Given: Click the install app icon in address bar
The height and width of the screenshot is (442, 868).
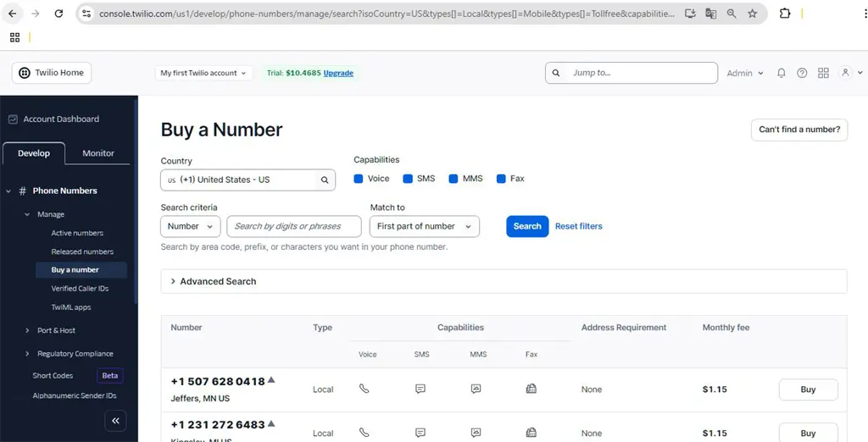Looking at the screenshot, I should click(690, 14).
